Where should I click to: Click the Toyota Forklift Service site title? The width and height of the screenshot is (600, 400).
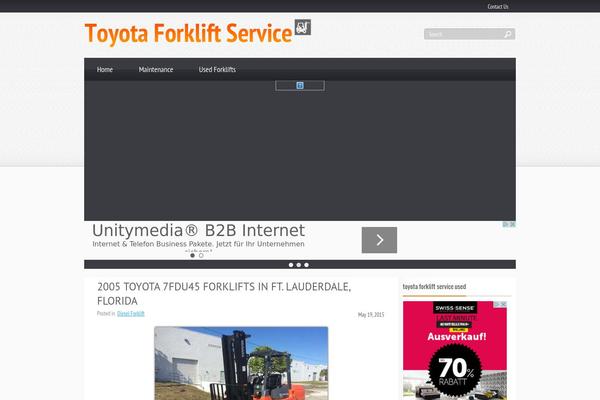pyautogui.click(x=188, y=33)
